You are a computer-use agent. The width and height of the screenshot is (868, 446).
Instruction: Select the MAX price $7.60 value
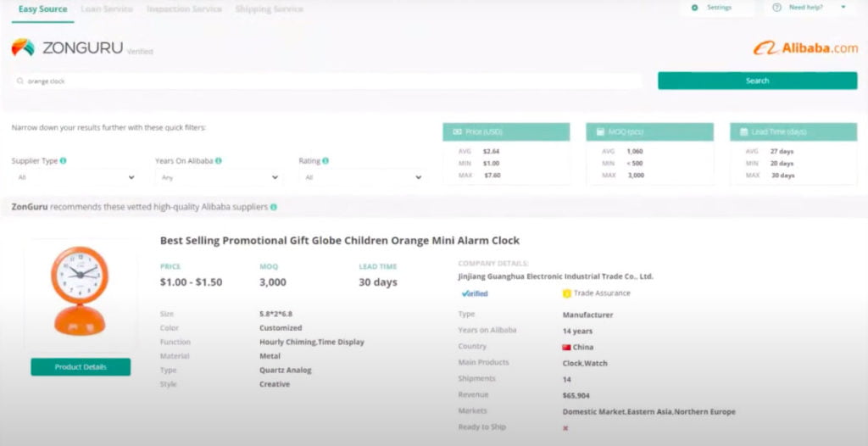[492, 175]
